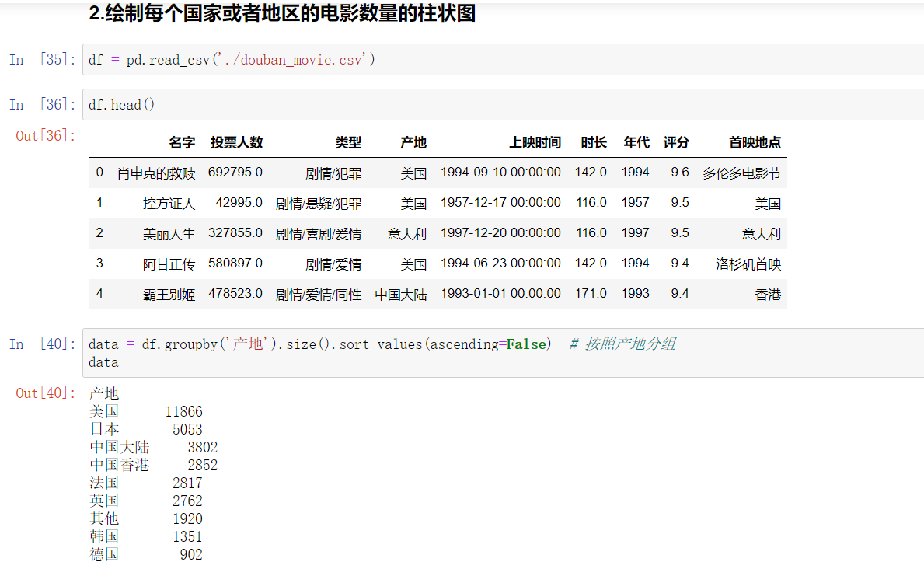Click date 1993-01-01 00:00:00
The image size is (924, 562).
500,293
